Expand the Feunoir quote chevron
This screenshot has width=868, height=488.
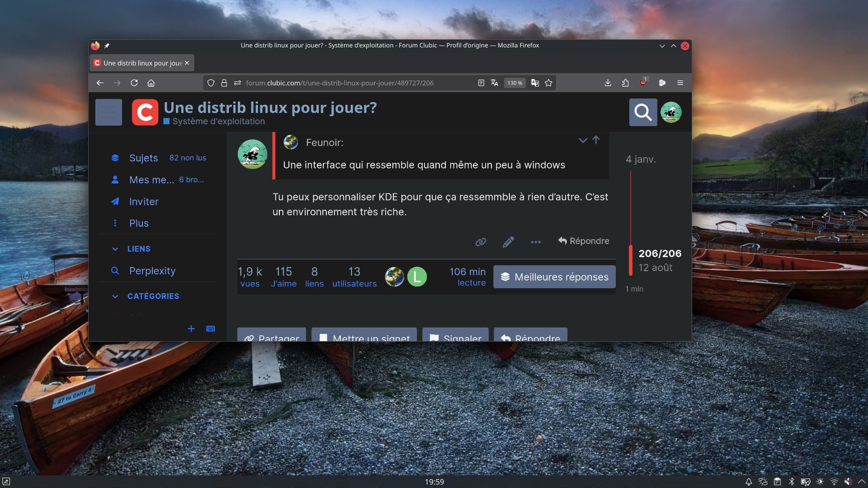[583, 141]
